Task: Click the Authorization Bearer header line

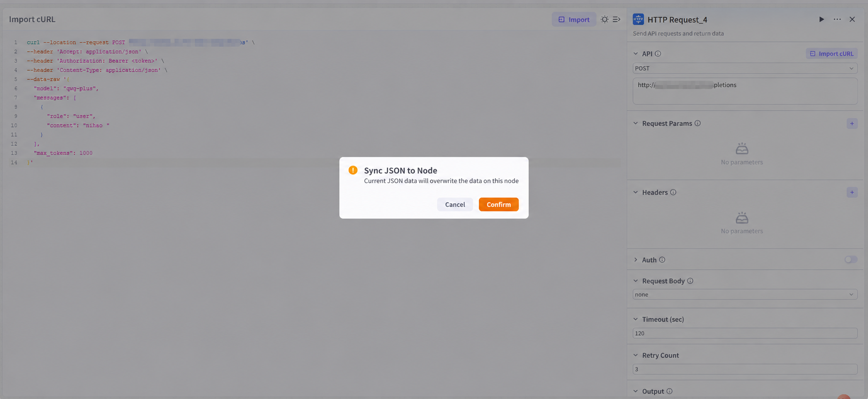Action: coord(95,61)
